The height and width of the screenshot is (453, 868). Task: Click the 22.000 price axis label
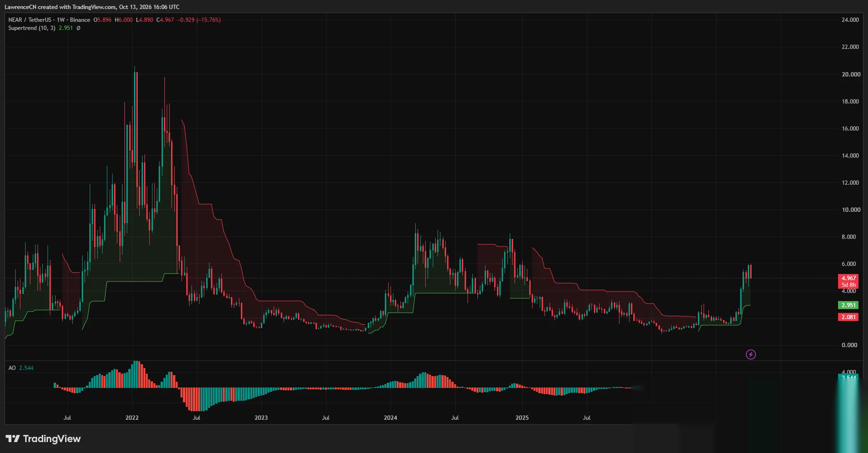point(850,47)
